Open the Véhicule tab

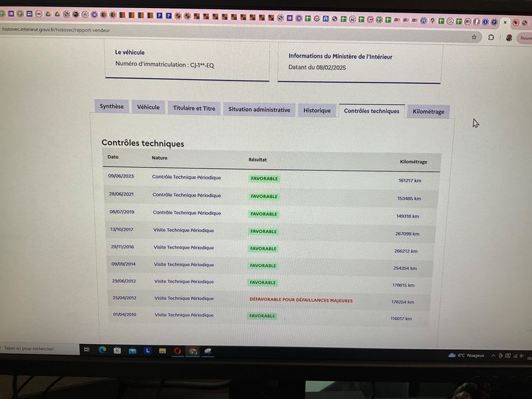click(148, 107)
